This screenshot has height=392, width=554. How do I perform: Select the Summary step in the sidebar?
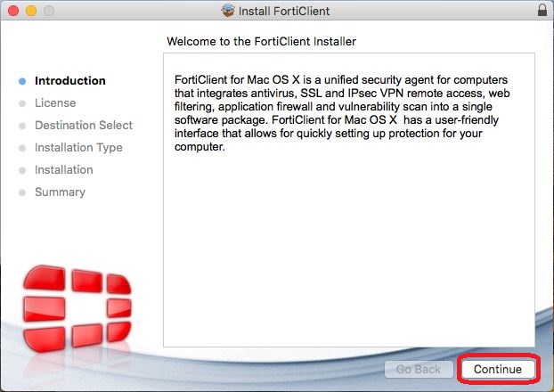tap(60, 192)
